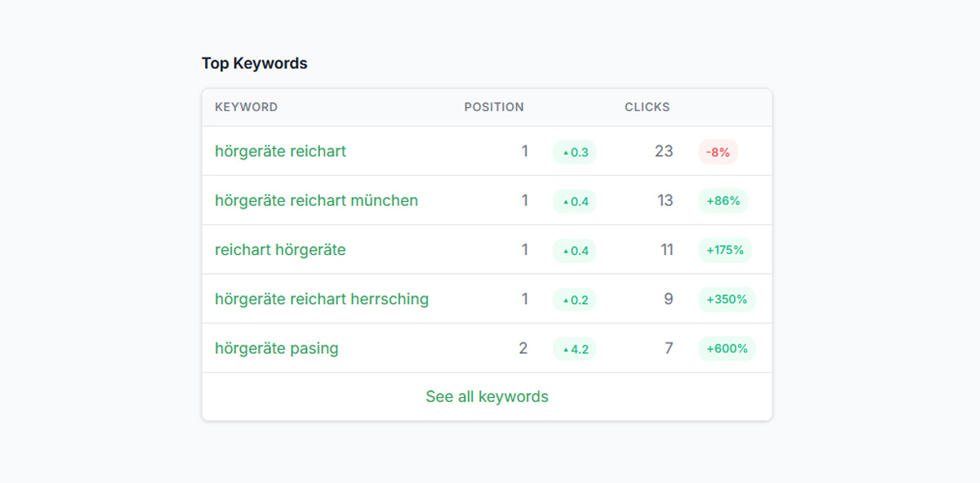980x483 pixels.
Task: Click the POSITION column header
Action: point(494,107)
